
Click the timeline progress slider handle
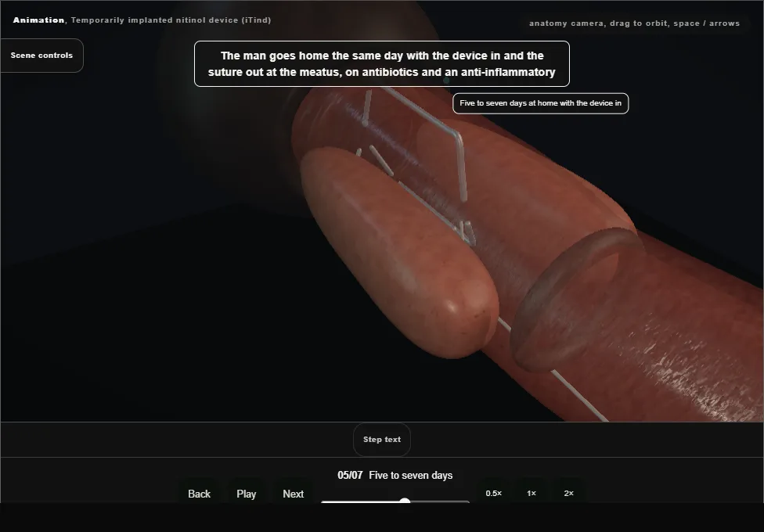coord(405,501)
